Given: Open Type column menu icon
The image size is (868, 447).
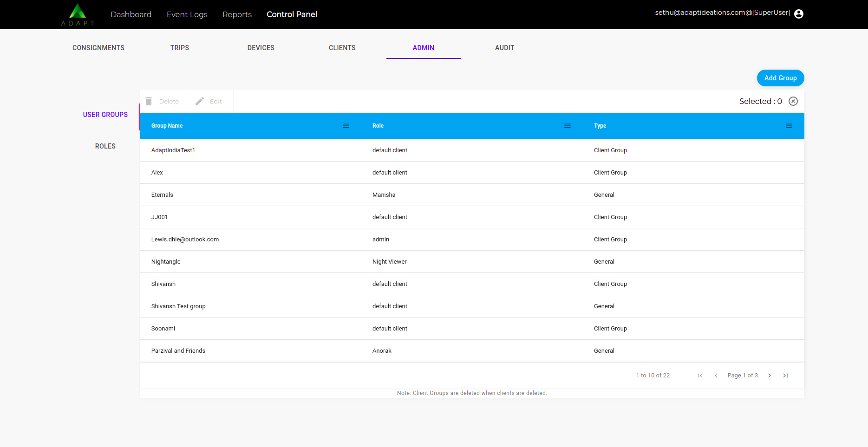Looking at the screenshot, I should 789,126.
